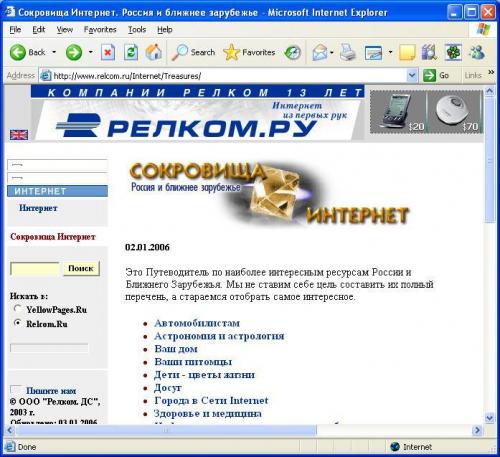Click the horizontal scrollbar left arrow

[10, 430]
